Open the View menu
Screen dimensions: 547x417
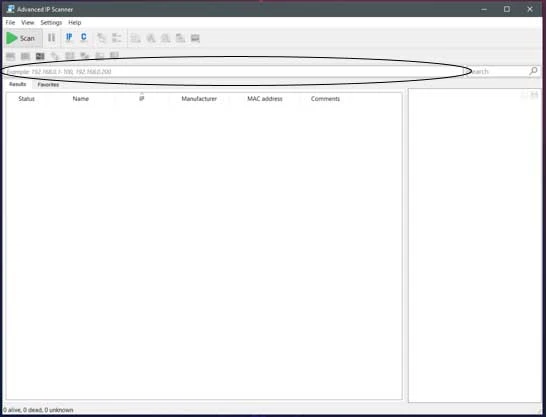28,23
